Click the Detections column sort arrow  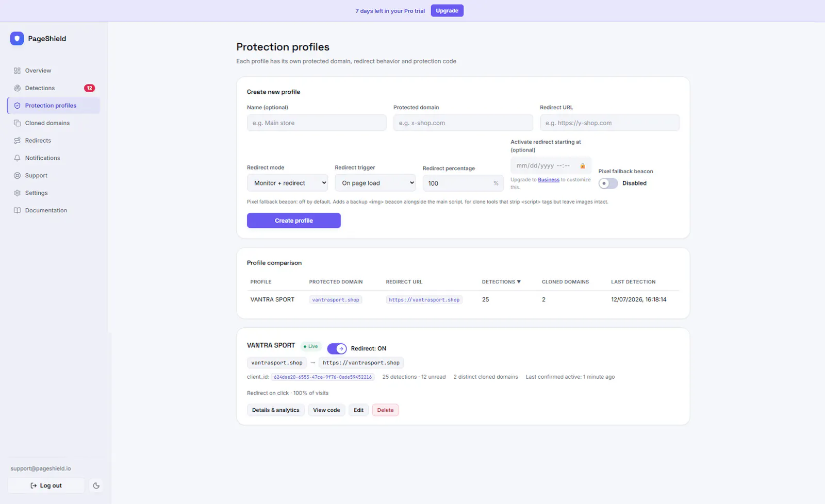tap(519, 282)
